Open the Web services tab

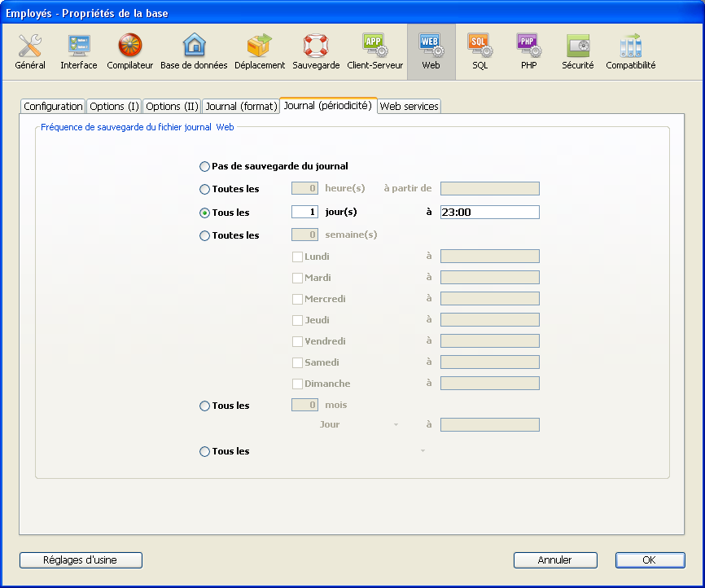tap(409, 107)
